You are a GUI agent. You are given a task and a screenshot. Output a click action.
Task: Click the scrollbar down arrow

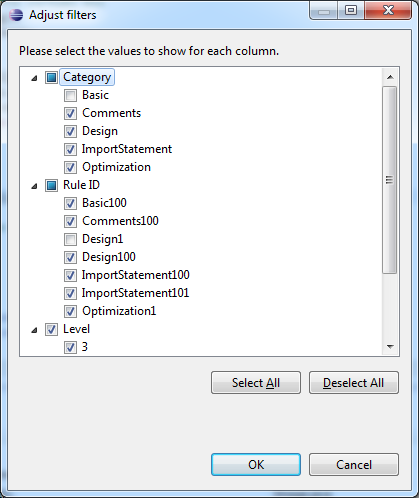coord(390,347)
